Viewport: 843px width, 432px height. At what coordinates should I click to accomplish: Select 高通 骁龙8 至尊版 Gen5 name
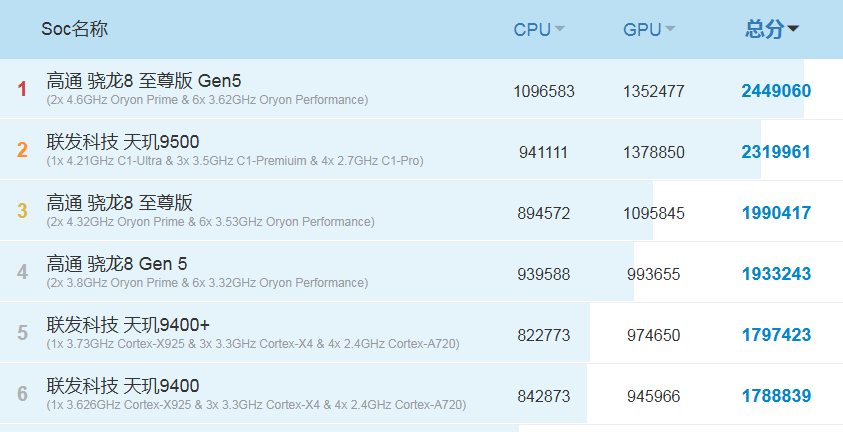point(144,81)
